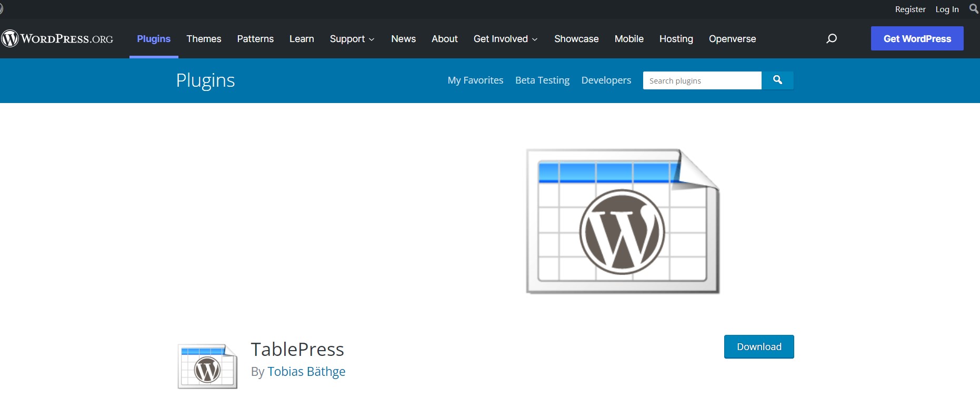Click the large TablePress banner image
Screen dimensions: 980x409
623,221
